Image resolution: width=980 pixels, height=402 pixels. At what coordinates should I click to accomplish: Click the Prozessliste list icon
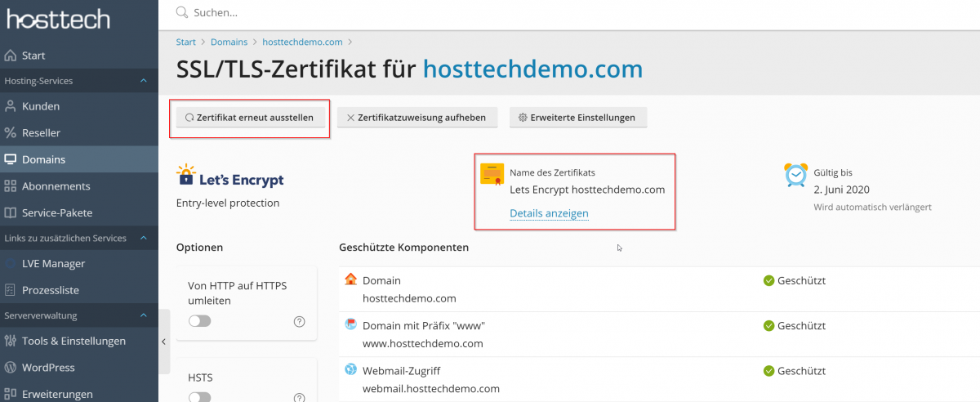11,290
